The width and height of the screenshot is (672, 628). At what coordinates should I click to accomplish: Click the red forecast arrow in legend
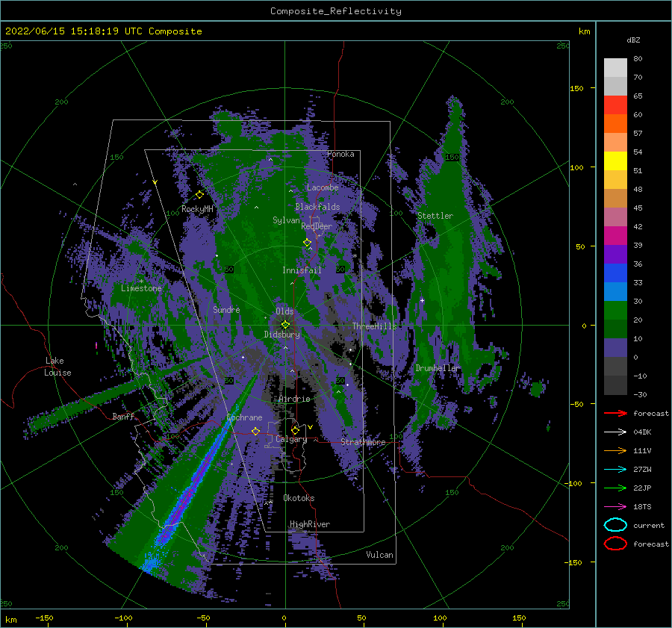click(x=615, y=413)
